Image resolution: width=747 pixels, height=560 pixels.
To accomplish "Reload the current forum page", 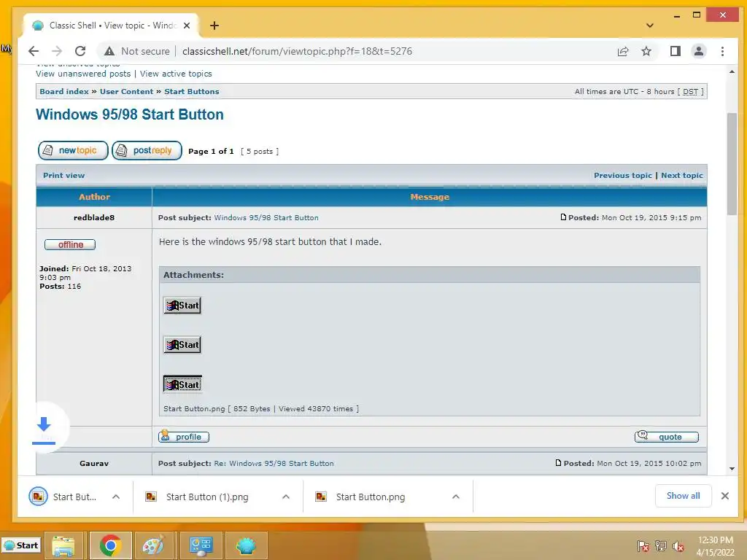I will pyautogui.click(x=80, y=51).
